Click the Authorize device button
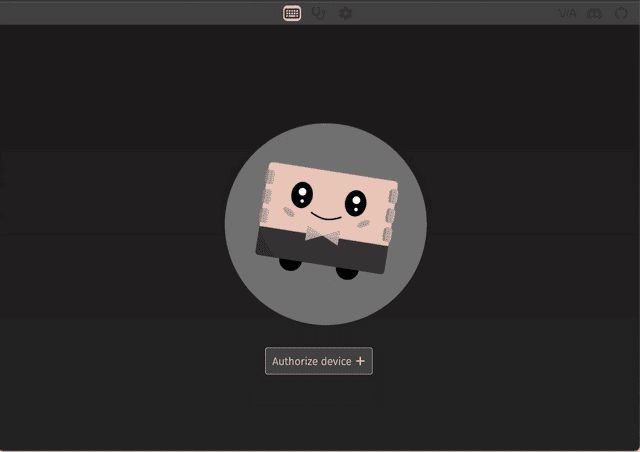The height and width of the screenshot is (452, 640). click(x=319, y=361)
